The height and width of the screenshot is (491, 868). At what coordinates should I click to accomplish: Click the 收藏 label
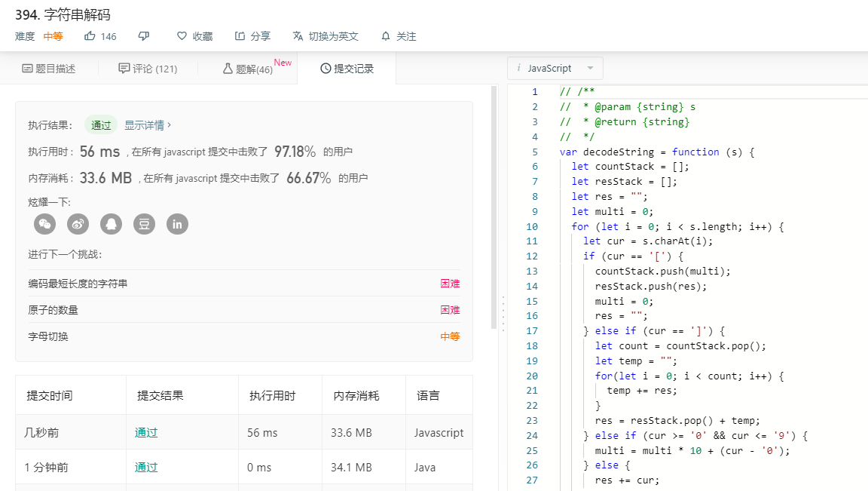(203, 36)
